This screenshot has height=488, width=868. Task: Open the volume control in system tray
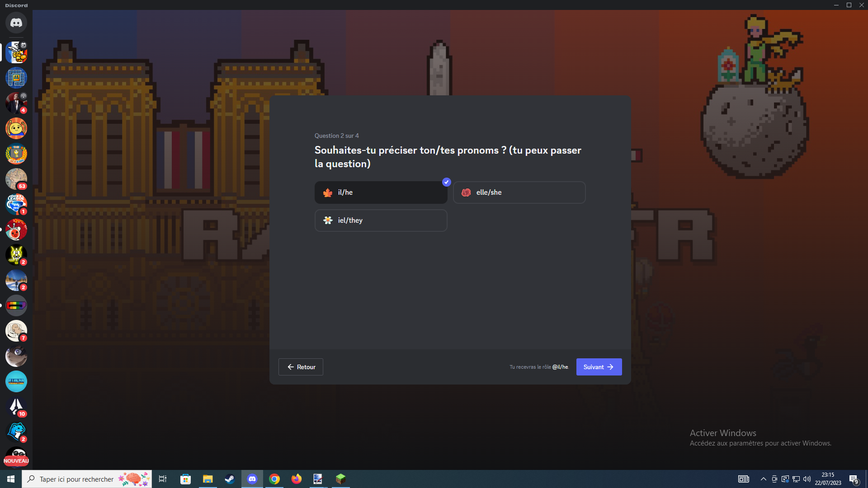807,479
